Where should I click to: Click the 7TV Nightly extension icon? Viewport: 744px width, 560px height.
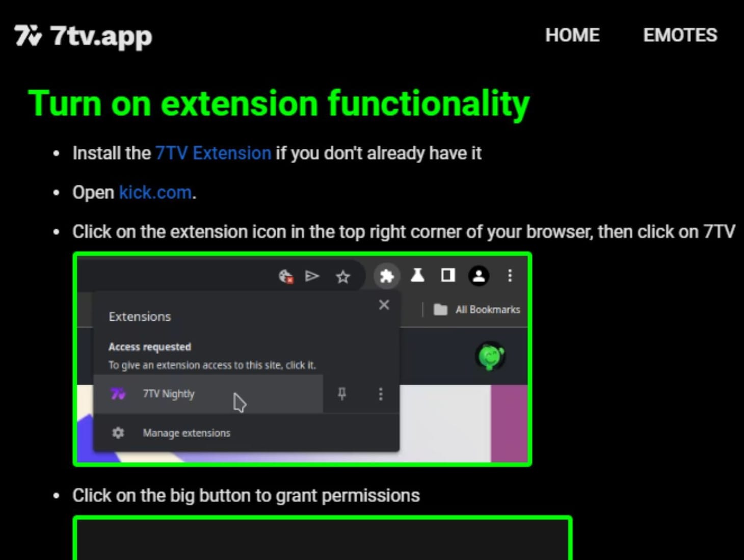pyautogui.click(x=118, y=393)
